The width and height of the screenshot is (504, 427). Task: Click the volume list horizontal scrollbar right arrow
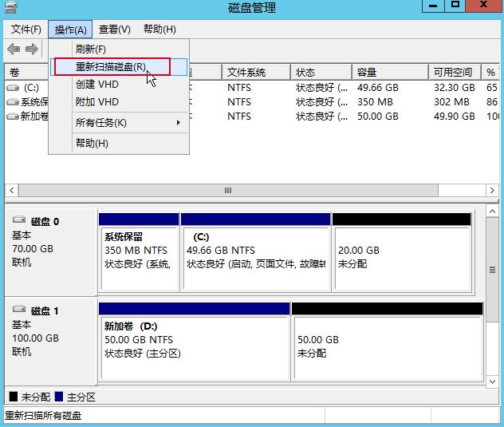coord(493,191)
